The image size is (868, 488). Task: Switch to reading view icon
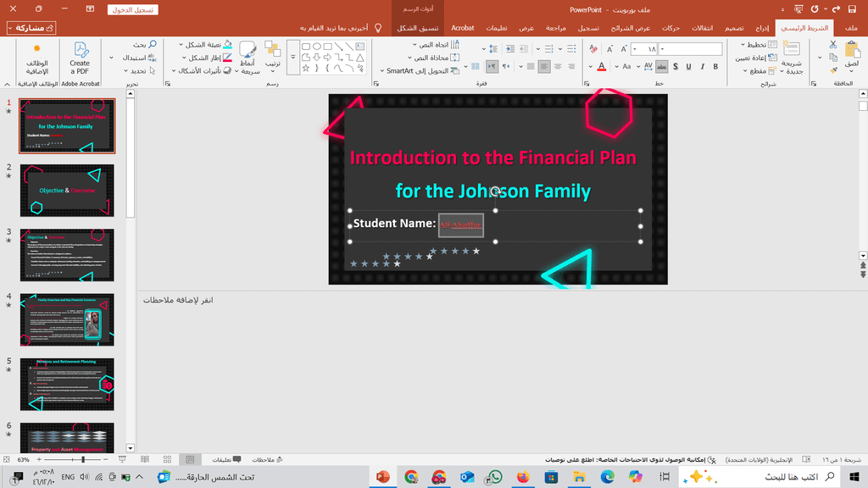tap(145, 459)
